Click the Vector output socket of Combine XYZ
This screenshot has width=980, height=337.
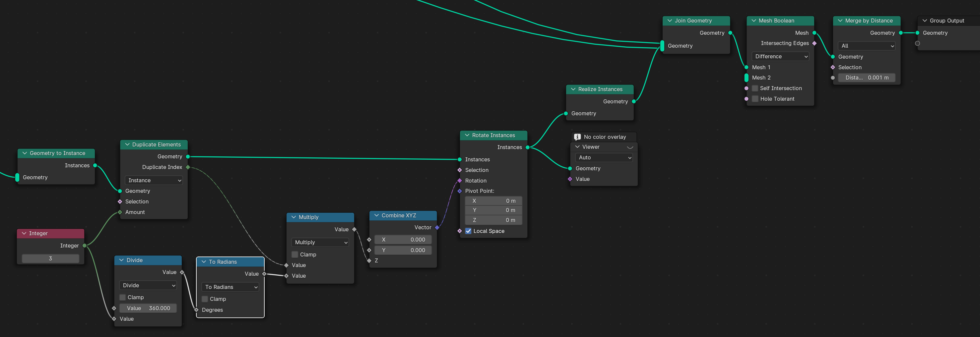tap(437, 228)
